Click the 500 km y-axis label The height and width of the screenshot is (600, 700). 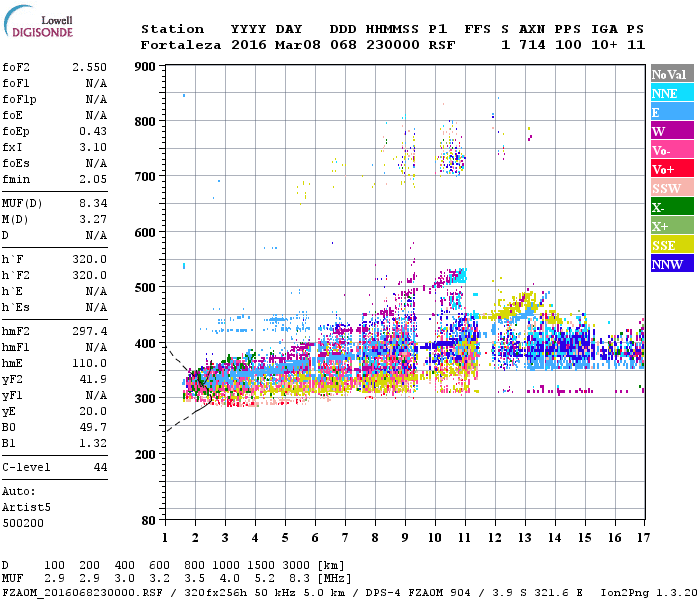point(145,287)
